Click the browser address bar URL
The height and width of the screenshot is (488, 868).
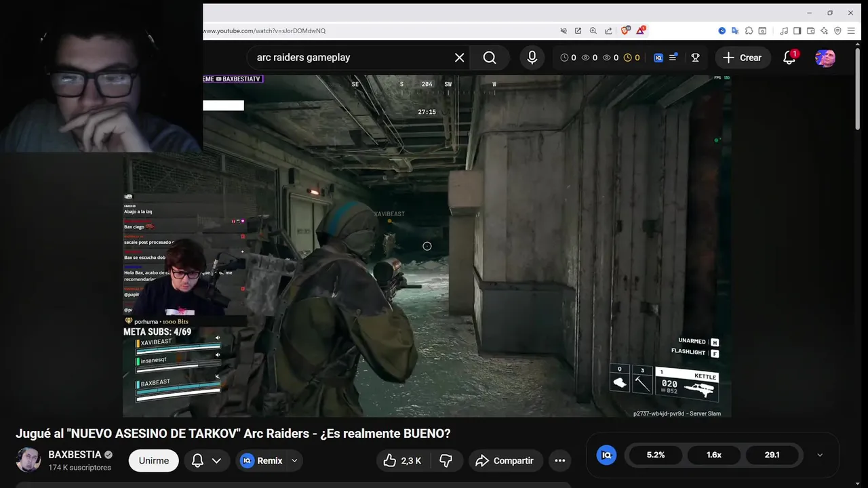[x=264, y=30]
